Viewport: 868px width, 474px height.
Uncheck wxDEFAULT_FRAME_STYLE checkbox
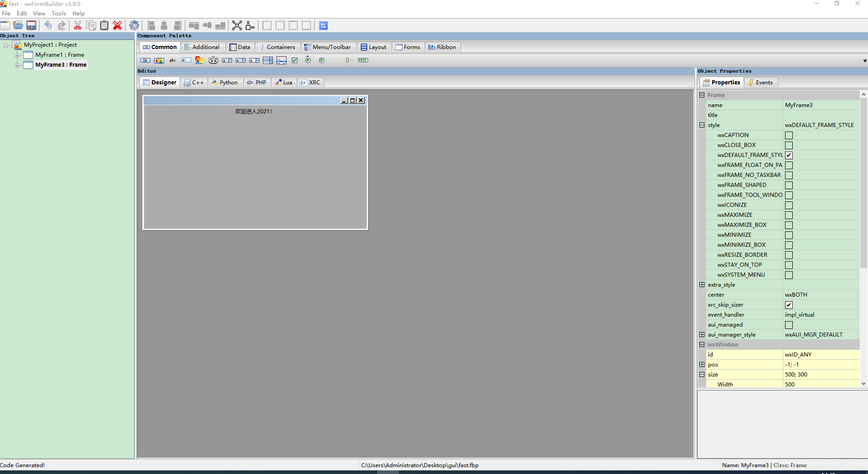(789, 155)
